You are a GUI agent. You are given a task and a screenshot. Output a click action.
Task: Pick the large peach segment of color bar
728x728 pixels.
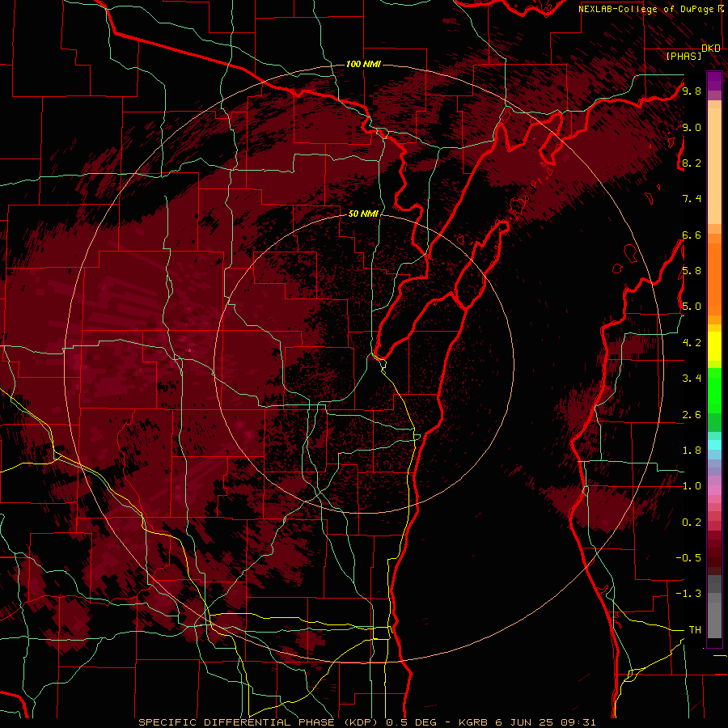coord(714,166)
